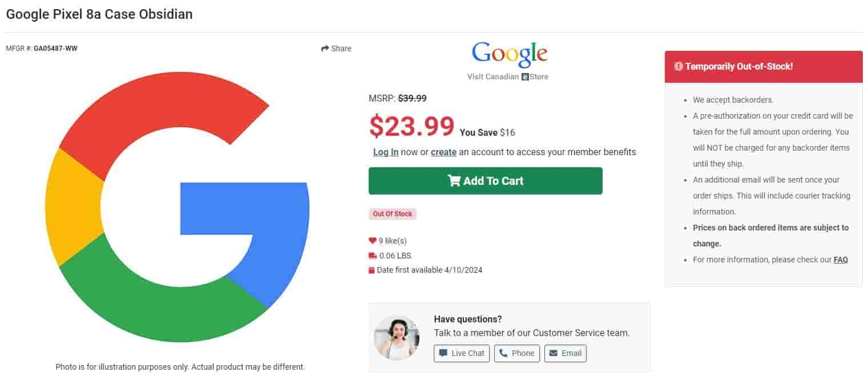Click the eStore icon near Visit Canadian
The image size is (868, 376).
525,77
